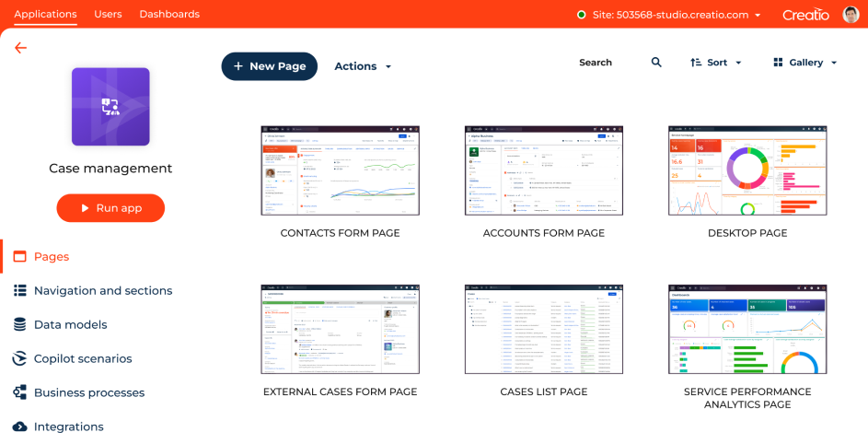Open Integrations section
The image size is (868, 444).
[68, 426]
